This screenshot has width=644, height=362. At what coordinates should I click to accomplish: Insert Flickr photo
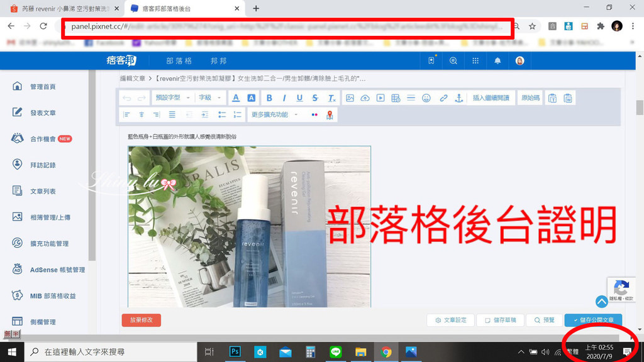click(x=314, y=115)
